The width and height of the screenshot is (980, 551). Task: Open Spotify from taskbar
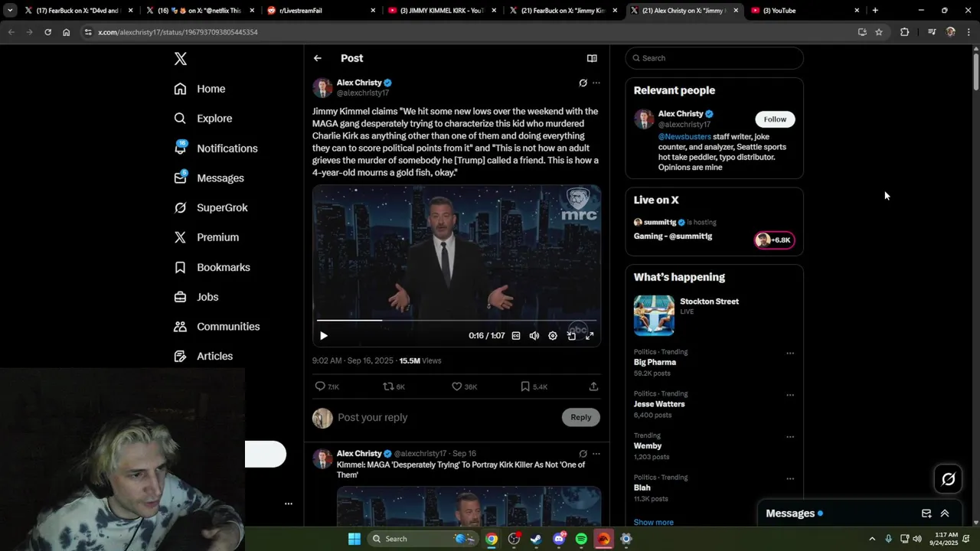[581, 539]
